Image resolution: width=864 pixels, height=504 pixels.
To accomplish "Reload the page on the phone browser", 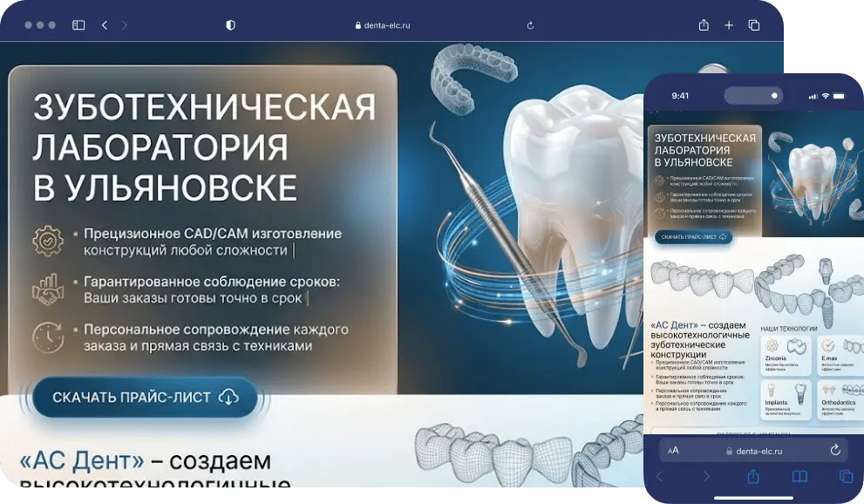I will click(x=835, y=451).
